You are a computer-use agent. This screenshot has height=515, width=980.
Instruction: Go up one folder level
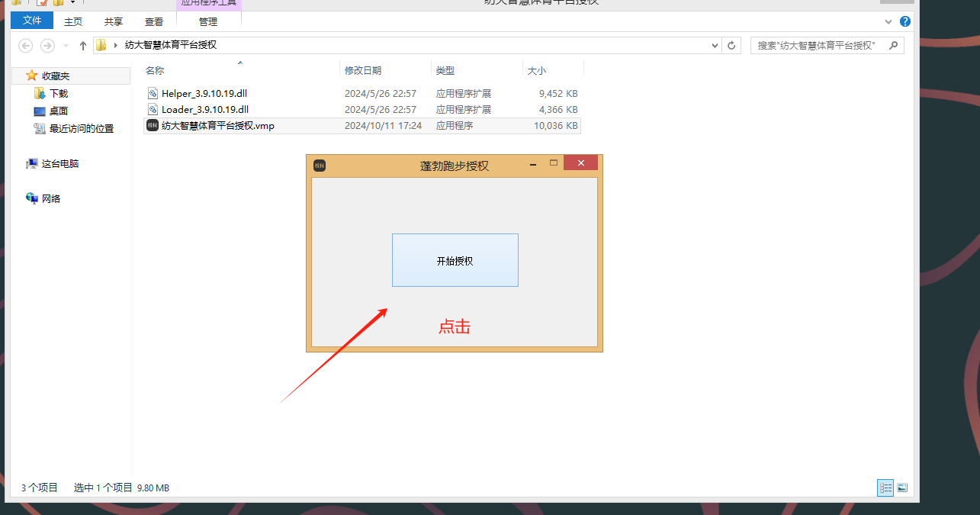[x=83, y=46]
